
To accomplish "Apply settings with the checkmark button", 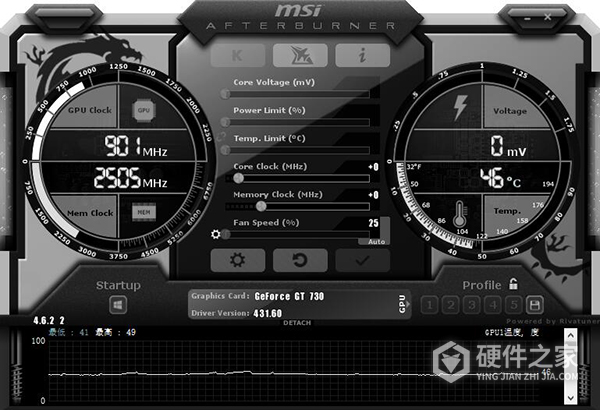I will (x=362, y=260).
